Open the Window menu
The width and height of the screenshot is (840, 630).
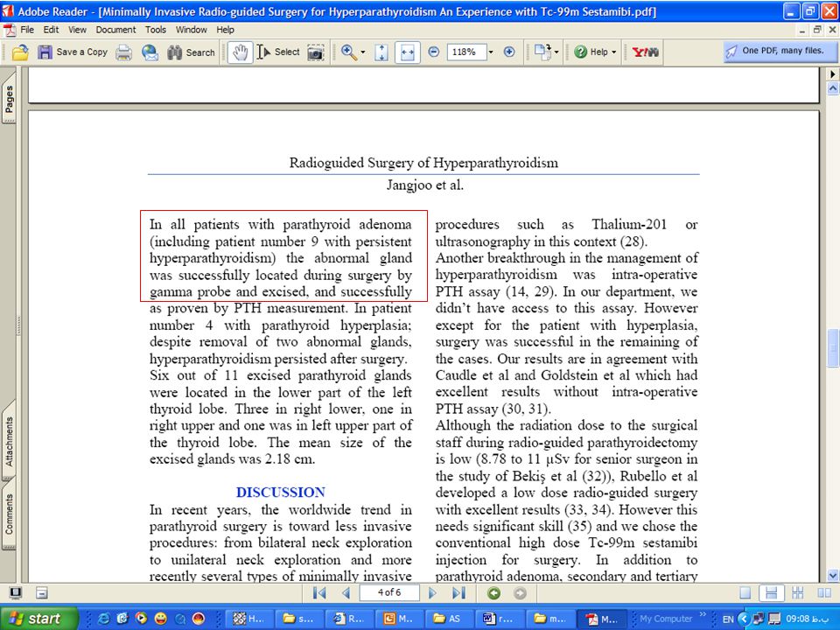pyautogui.click(x=192, y=30)
